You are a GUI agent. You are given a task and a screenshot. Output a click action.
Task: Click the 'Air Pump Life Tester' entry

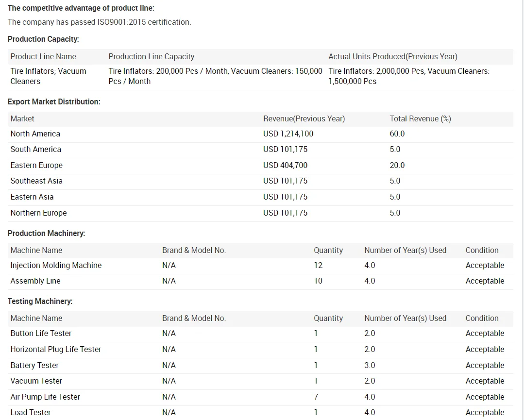45,397
